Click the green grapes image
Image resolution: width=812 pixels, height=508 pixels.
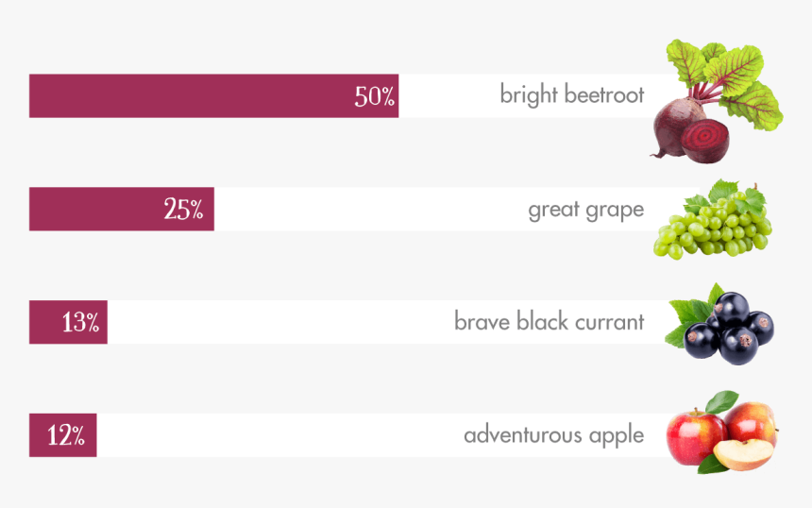coord(713,219)
